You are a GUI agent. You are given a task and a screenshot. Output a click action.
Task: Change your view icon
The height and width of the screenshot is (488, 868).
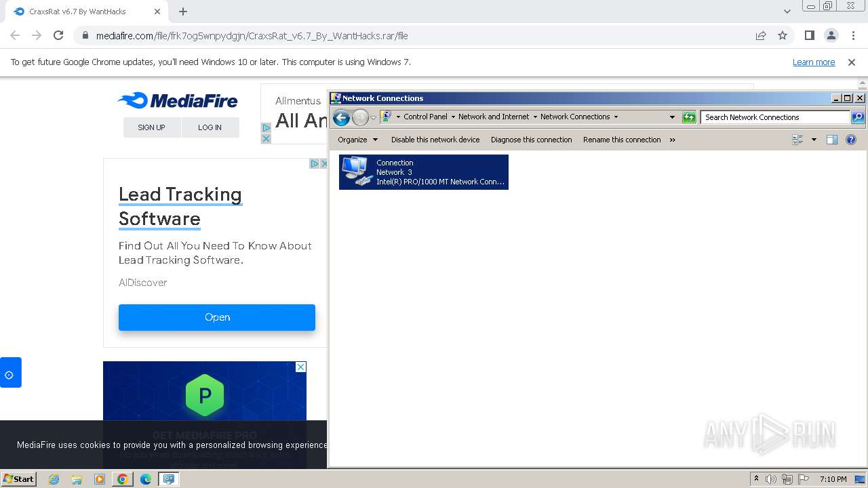click(797, 140)
